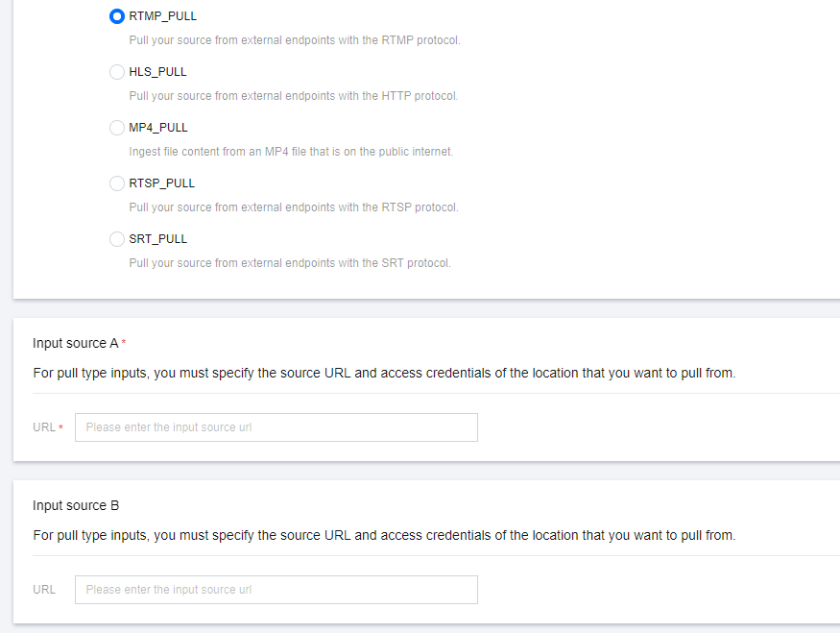Pick the RTSP_PULL radio button

tap(117, 183)
